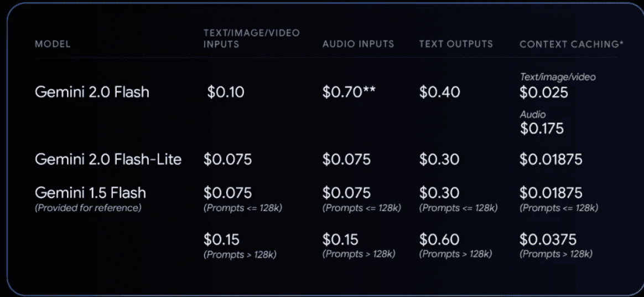Click the $0.175 audio caching price
644x297 pixels.
click(x=542, y=129)
